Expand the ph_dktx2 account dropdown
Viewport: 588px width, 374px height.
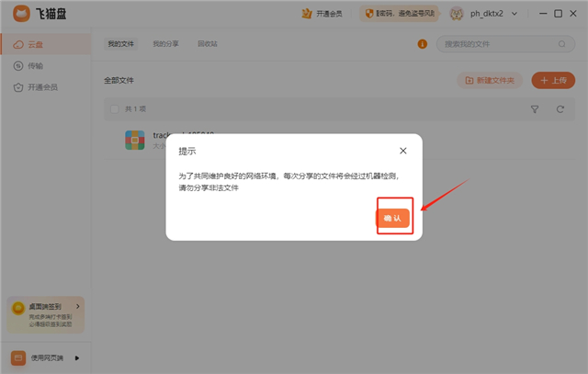click(x=514, y=14)
